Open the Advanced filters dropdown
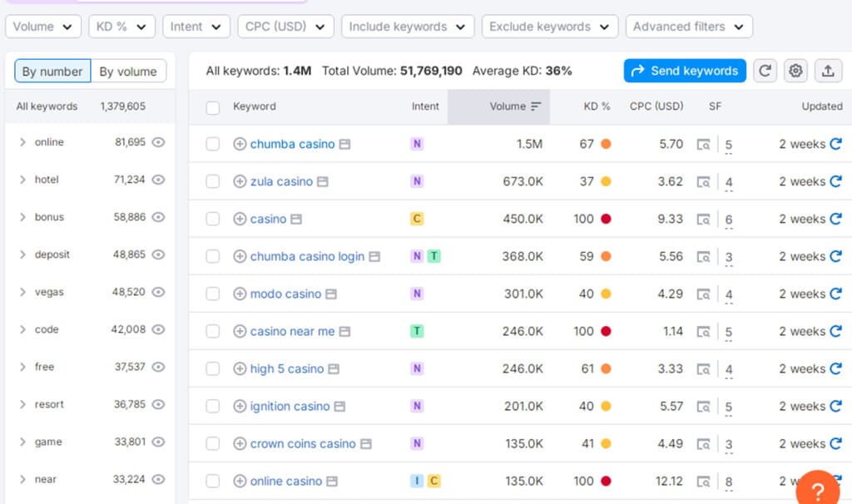 pos(689,27)
